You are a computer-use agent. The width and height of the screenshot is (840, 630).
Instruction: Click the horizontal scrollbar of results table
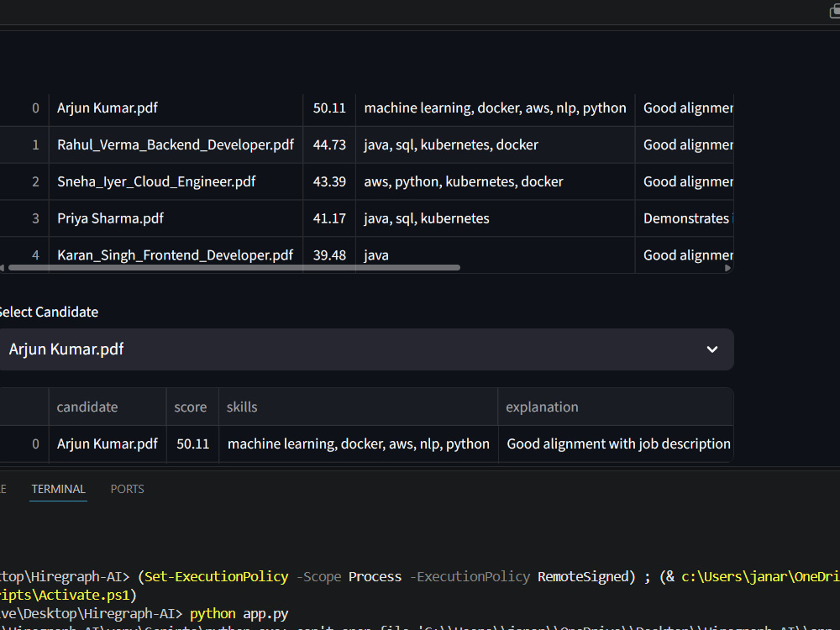pyautogui.click(x=234, y=267)
